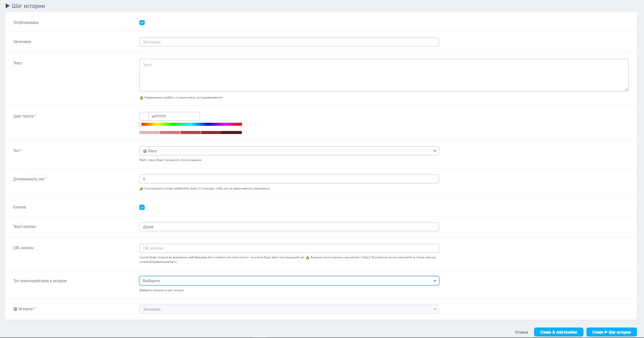Click into the URL кнопки input field

[289, 248]
